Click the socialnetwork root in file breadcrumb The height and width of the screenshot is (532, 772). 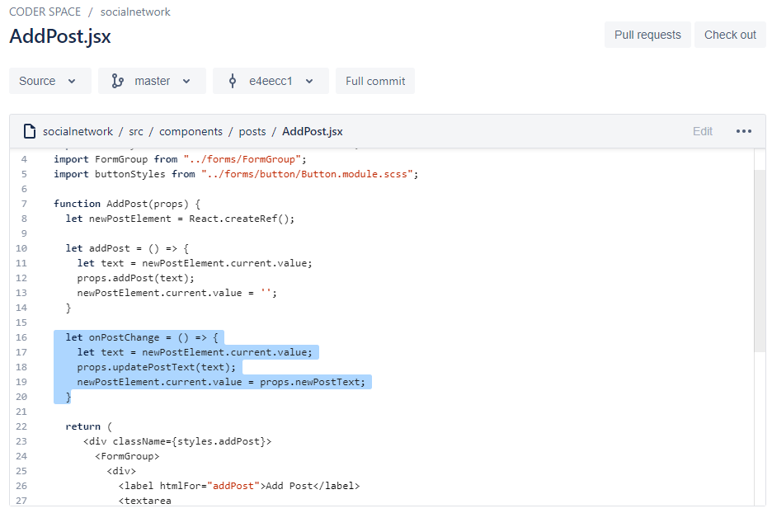pos(78,131)
